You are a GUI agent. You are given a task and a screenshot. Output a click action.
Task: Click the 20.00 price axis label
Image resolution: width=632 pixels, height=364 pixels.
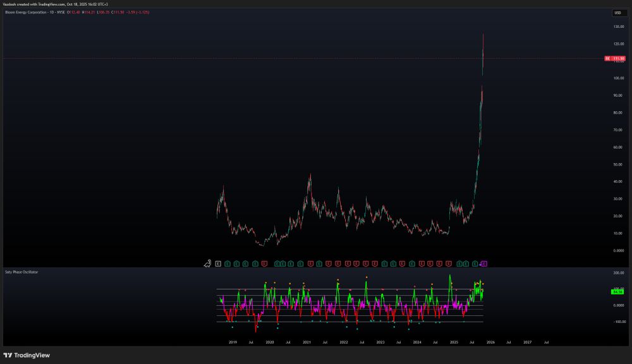[x=618, y=217]
